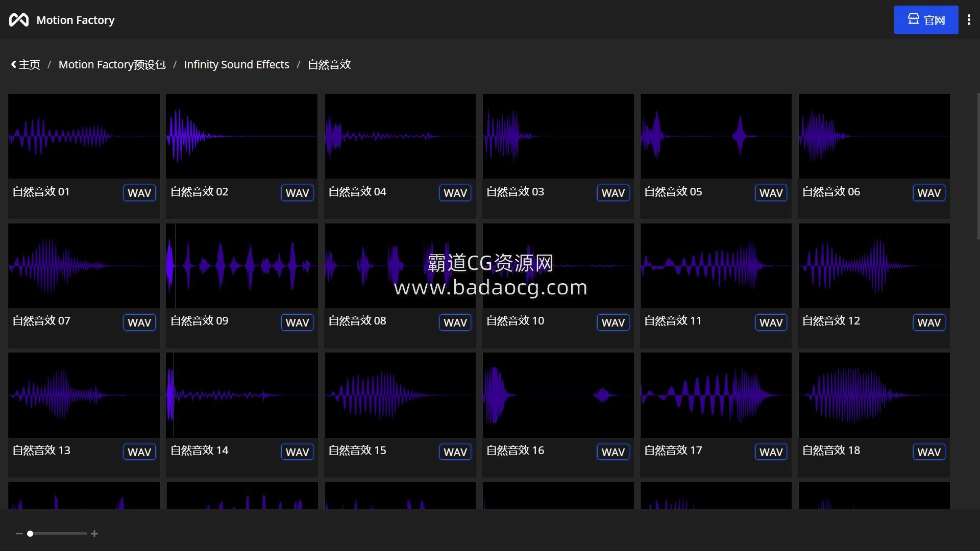Adjust the thumbnail size slider
This screenshot has height=551, width=980.
[57, 534]
